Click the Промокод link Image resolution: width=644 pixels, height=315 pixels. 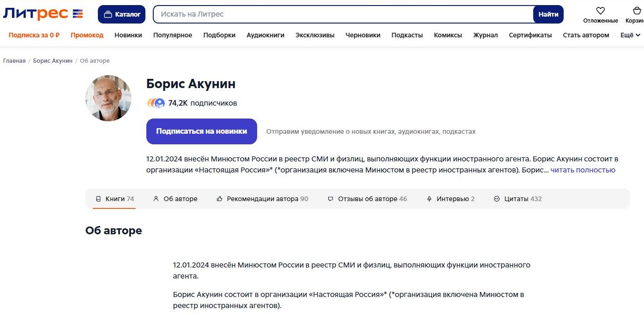tap(87, 35)
